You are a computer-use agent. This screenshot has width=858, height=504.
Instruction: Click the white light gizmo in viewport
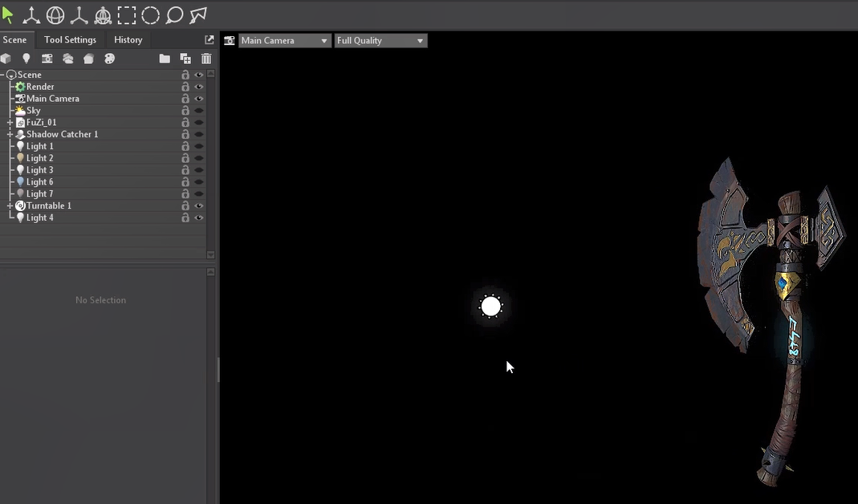(x=490, y=306)
